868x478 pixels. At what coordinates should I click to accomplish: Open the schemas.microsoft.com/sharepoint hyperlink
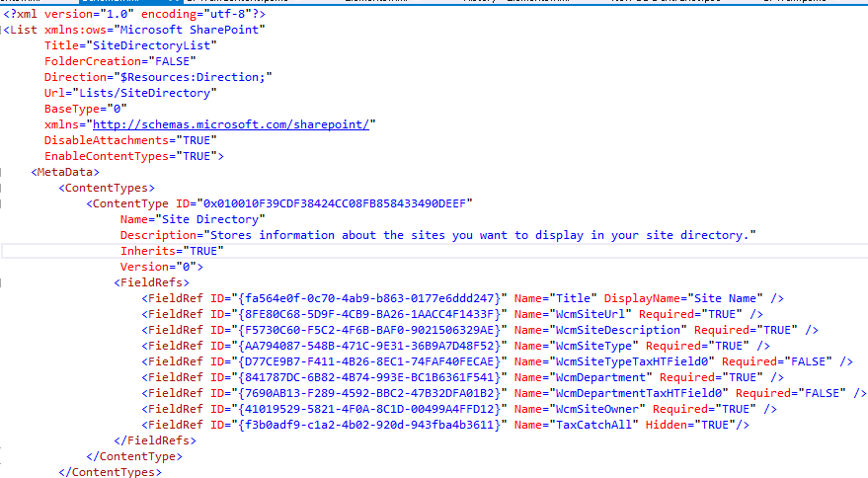(231, 124)
